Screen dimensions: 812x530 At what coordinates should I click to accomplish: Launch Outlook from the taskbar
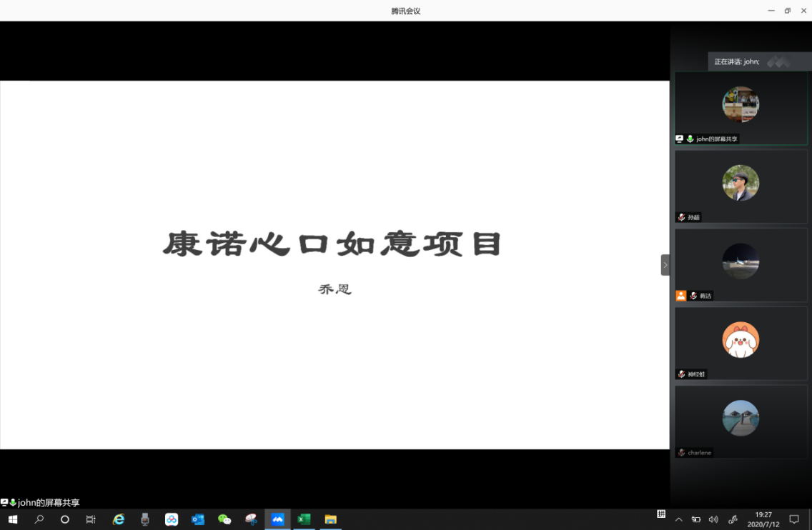coord(198,519)
